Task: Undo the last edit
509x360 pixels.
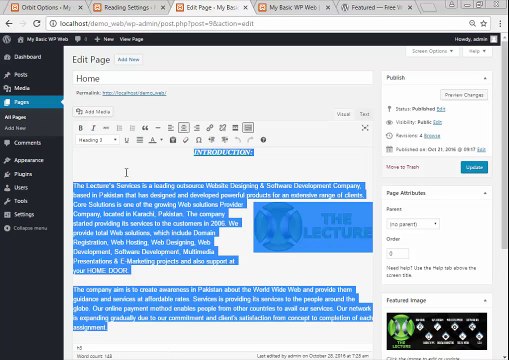Action: click(237, 140)
